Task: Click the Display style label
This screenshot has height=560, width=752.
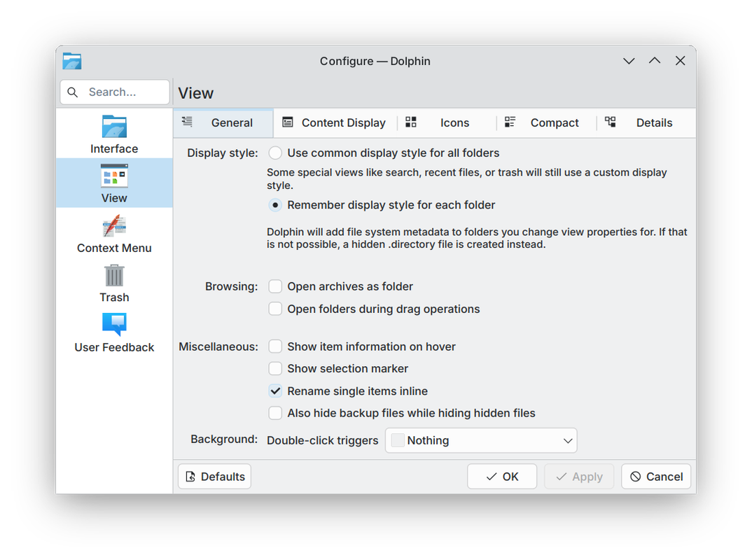Action: pyautogui.click(x=223, y=153)
